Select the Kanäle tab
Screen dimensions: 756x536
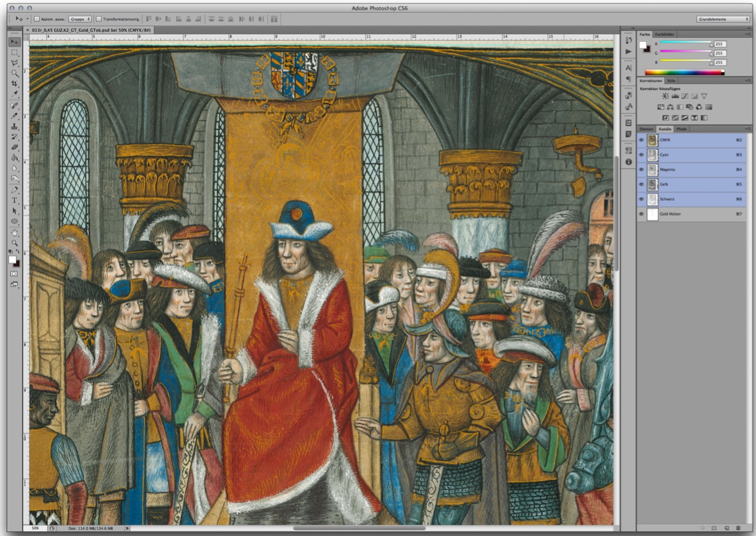tap(665, 129)
